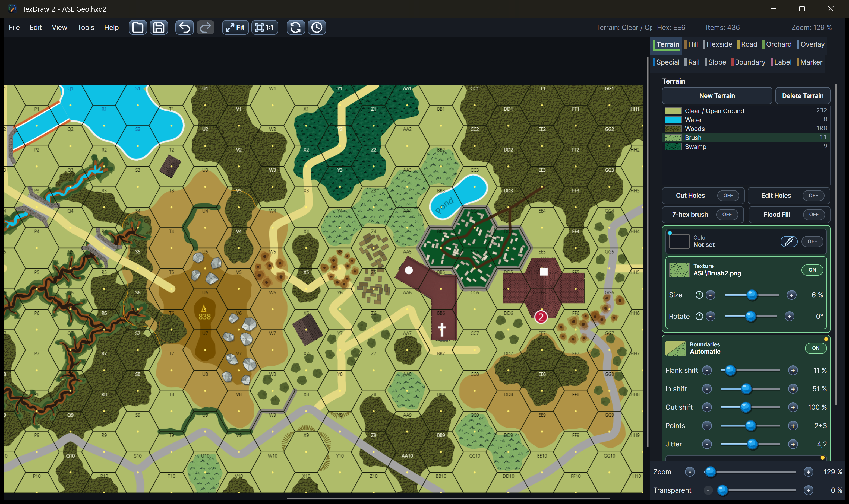Click Zoom minus button at bottom

pos(690,472)
